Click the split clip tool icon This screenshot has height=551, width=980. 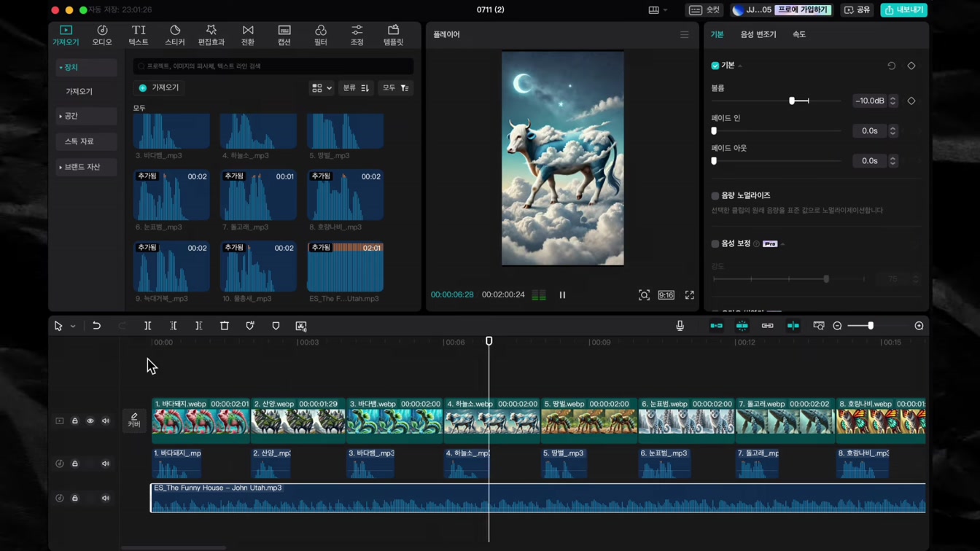pos(147,326)
